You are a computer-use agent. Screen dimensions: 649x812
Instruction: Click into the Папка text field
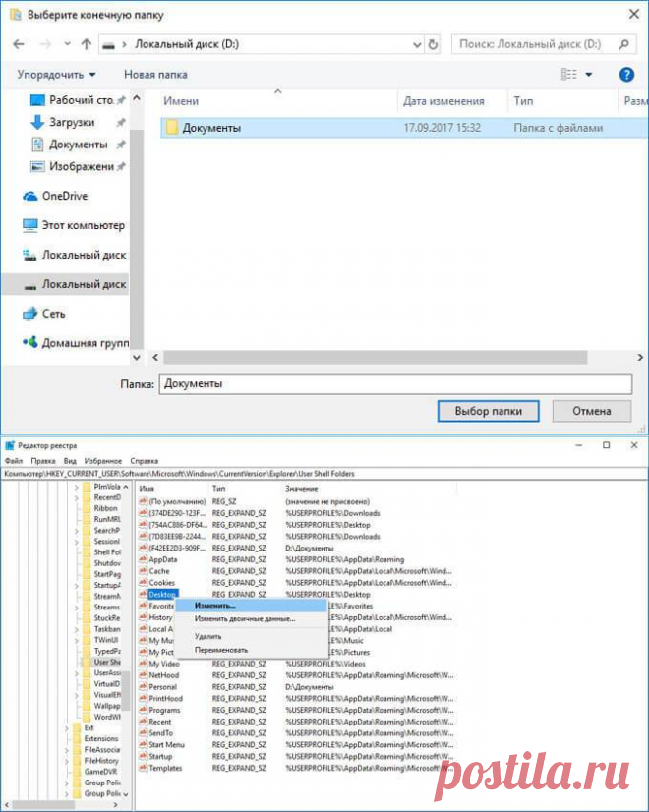395,384
